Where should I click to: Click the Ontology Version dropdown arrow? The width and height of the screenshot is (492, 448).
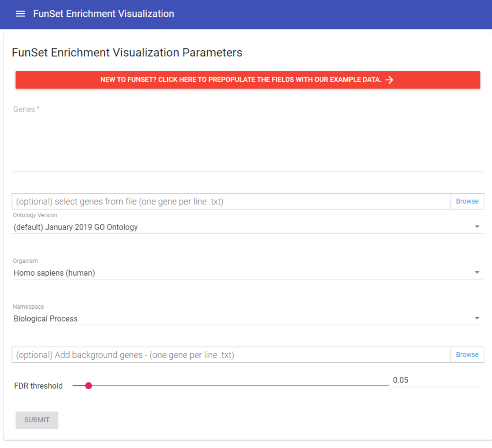[x=477, y=227]
